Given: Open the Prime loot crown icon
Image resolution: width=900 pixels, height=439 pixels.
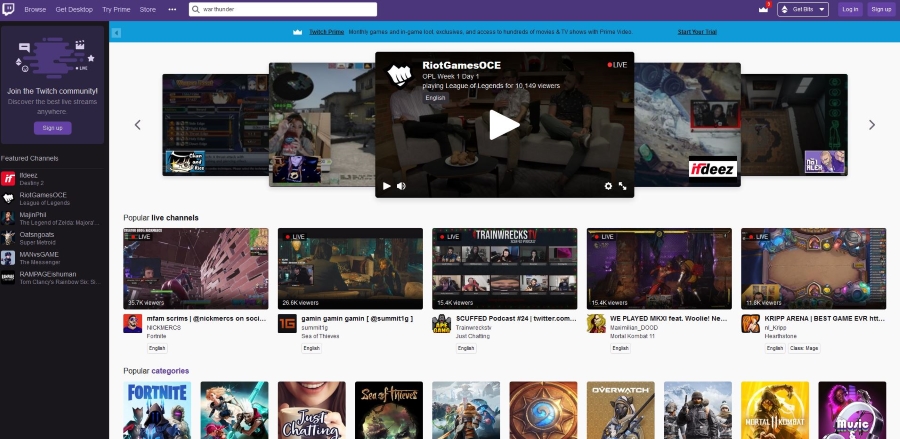Looking at the screenshot, I should tap(763, 9).
